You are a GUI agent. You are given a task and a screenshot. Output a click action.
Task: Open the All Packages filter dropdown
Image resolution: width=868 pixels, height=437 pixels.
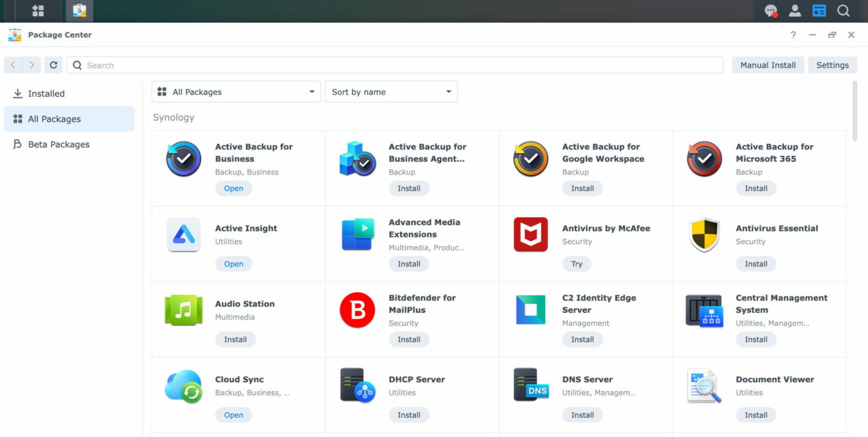click(x=236, y=91)
